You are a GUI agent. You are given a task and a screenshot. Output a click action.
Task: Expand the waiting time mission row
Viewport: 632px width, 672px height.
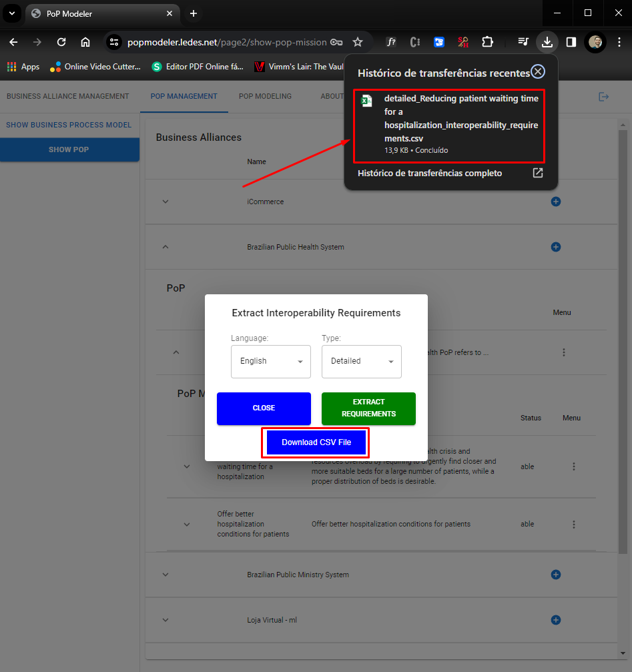(187, 466)
